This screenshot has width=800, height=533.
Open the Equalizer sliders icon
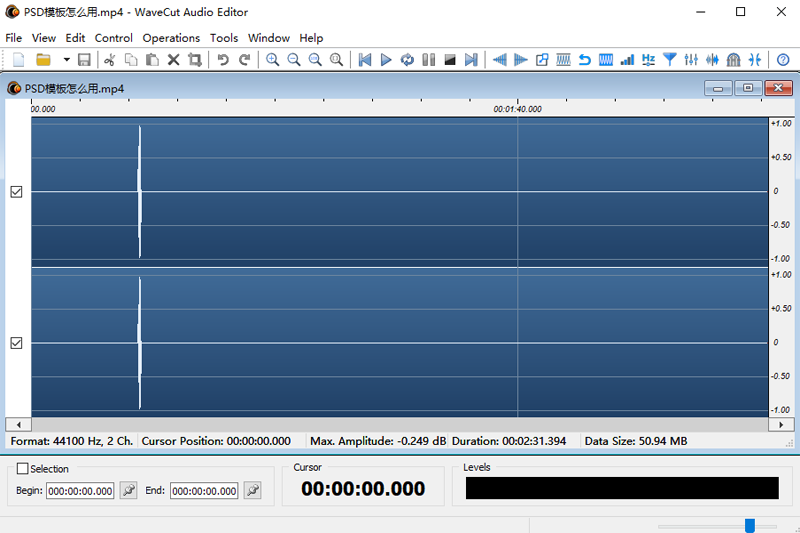[x=691, y=60]
